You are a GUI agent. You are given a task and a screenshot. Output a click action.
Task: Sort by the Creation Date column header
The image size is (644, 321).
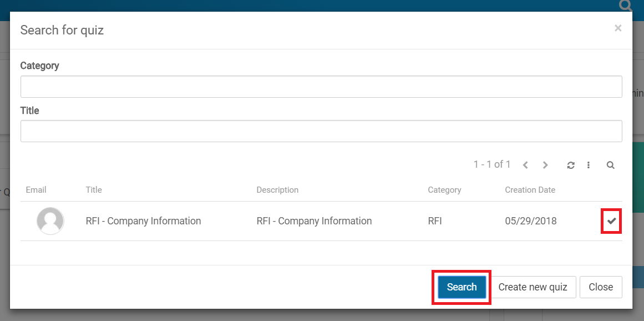[530, 190]
